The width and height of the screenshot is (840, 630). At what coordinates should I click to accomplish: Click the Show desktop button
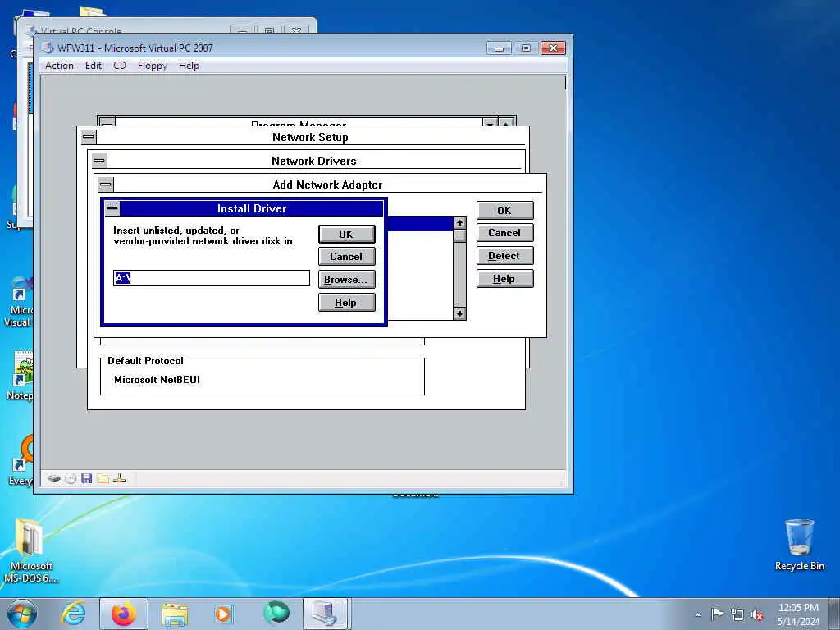[x=834, y=614]
